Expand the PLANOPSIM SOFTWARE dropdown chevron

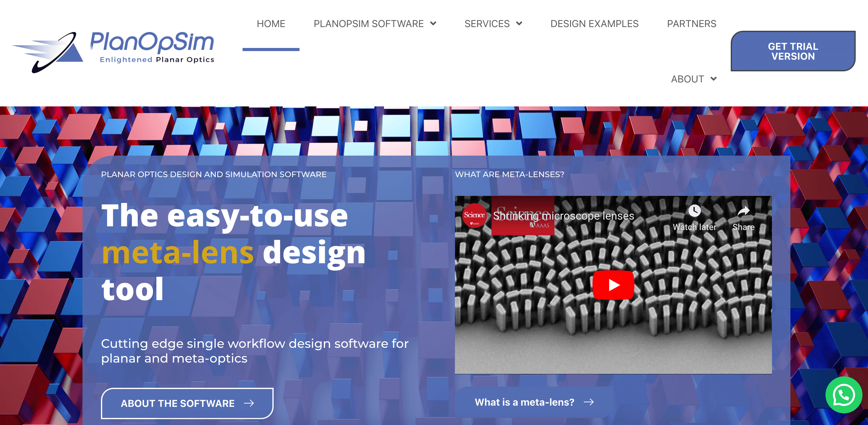(433, 24)
